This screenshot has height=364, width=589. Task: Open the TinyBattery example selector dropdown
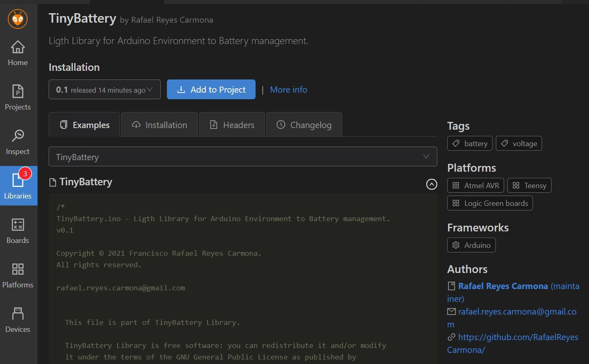243,156
